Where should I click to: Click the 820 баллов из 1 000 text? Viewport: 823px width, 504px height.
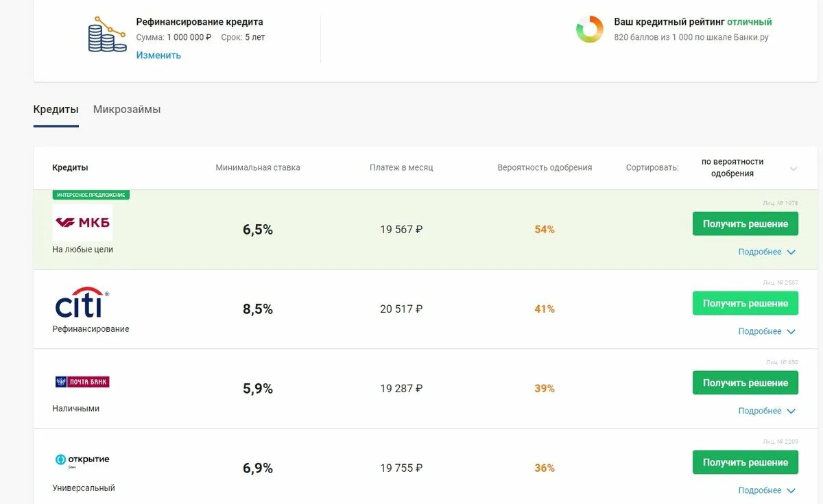tap(691, 38)
